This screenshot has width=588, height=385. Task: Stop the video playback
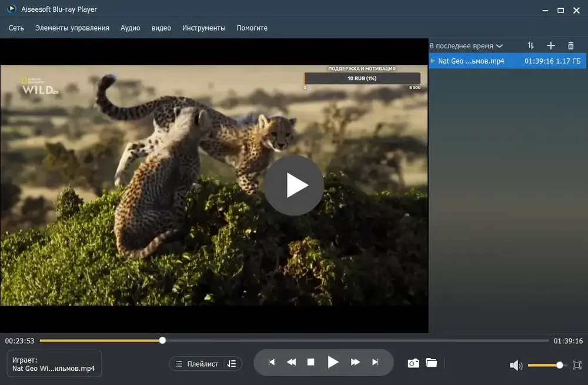tap(311, 362)
